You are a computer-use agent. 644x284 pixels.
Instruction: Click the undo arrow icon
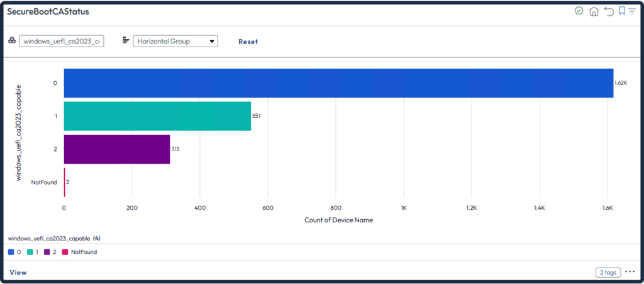pos(608,11)
